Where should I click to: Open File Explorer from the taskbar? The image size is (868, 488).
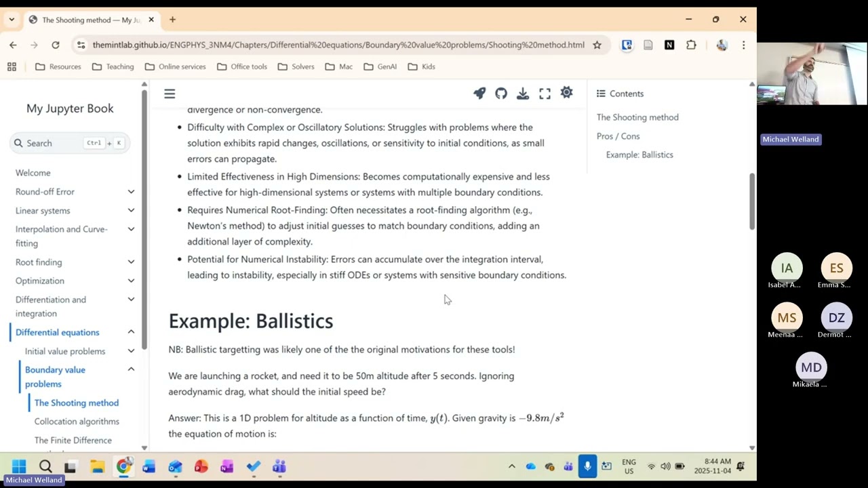click(97, 466)
